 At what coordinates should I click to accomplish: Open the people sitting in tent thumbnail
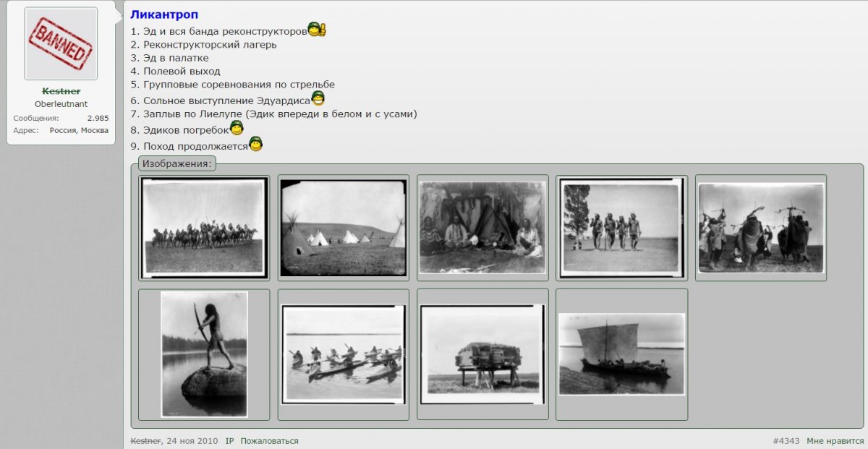click(482, 227)
